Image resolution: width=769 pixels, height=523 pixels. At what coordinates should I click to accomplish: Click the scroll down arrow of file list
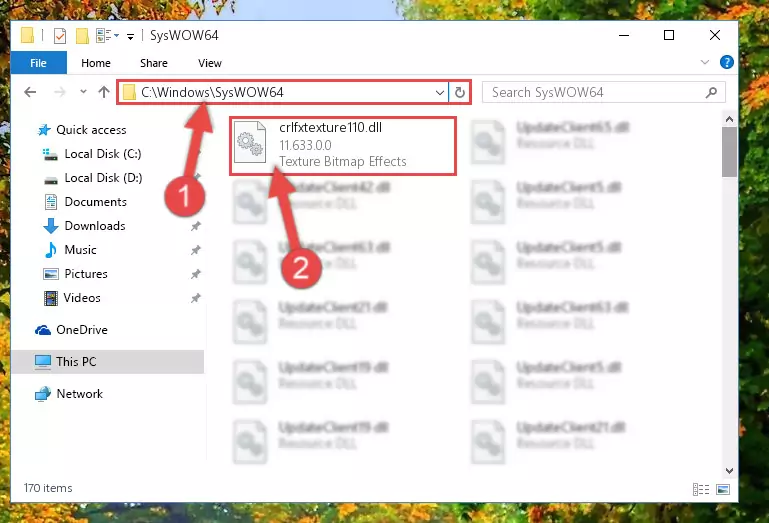pos(729,471)
